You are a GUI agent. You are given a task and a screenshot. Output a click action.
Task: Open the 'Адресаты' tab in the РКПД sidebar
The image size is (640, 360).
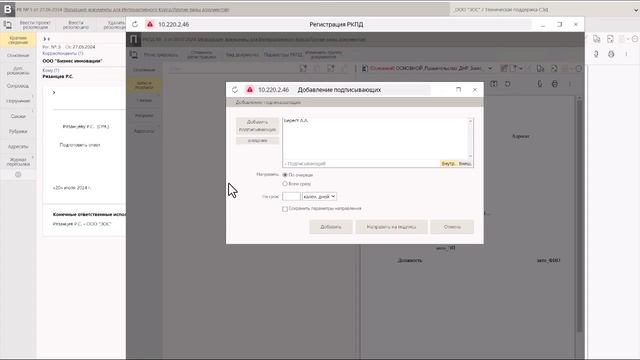click(x=144, y=131)
